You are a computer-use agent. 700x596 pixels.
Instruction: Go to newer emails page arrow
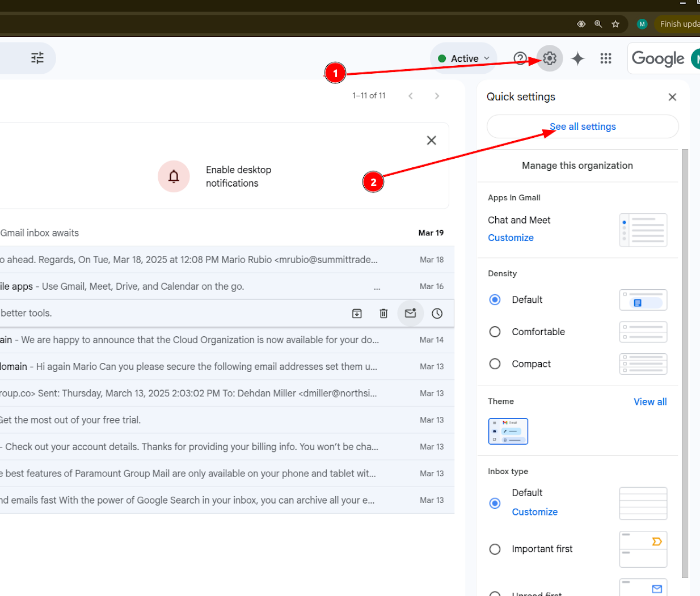point(411,96)
